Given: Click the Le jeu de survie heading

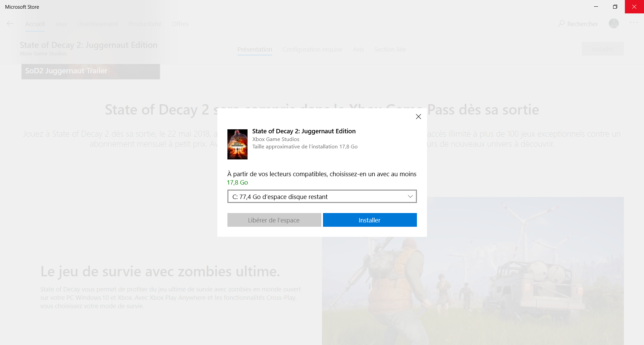Looking at the screenshot, I should [160, 271].
